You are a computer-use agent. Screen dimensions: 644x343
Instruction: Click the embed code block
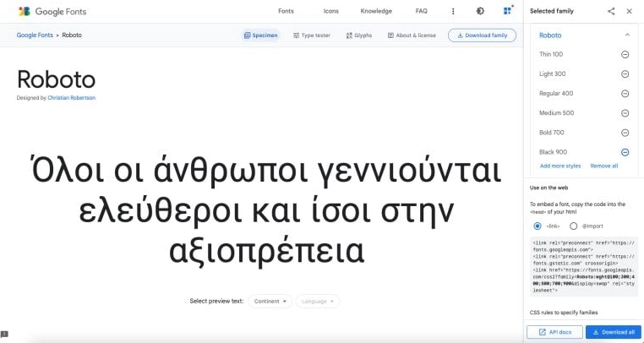[583, 267]
